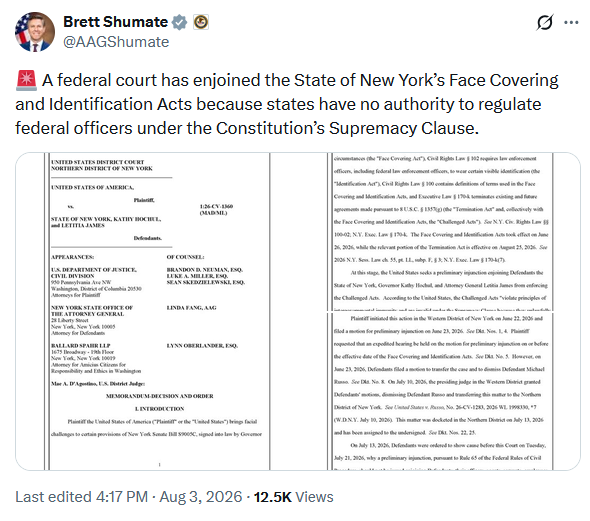This screenshot has height=521, width=590.
Task: Open Brett Shumate's profile avatar
Action: (35, 32)
